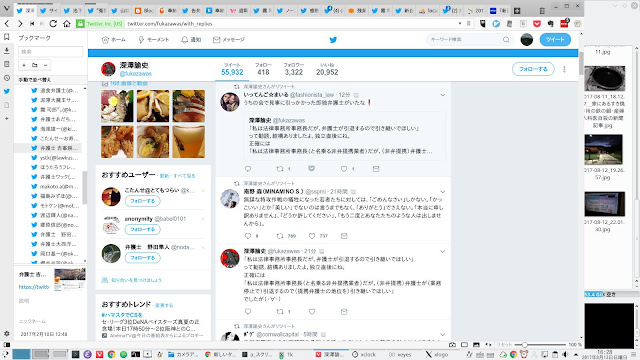
Task: Remove the selected bookmark with minus button
Action: point(45,65)
